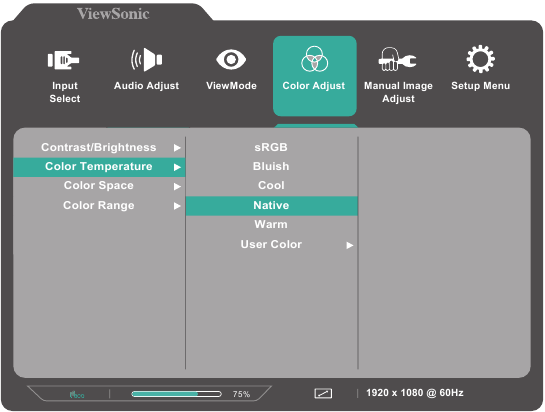The width and height of the screenshot is (545, 412).
Task: Select the Native option
Action: 271,205
